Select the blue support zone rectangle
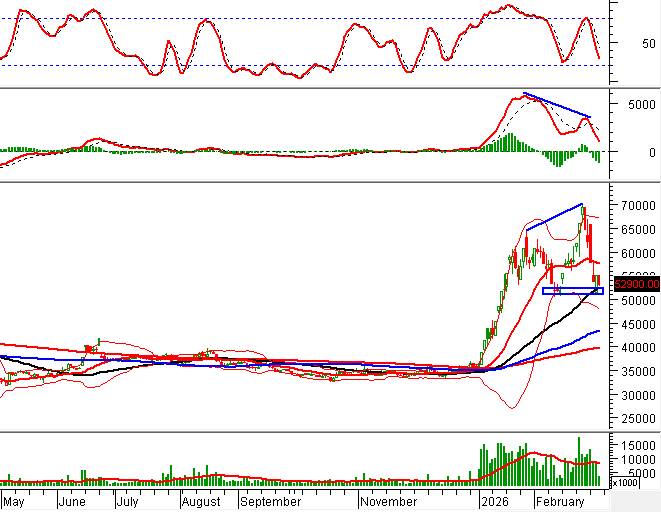This screenshot has height=512, width=661. pos(572,291)
